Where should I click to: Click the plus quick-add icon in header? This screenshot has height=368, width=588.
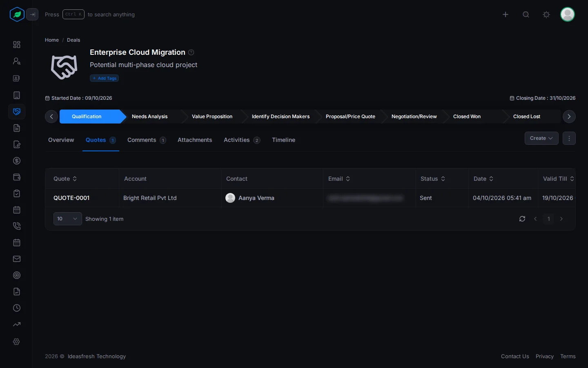[x=506, y=15]
